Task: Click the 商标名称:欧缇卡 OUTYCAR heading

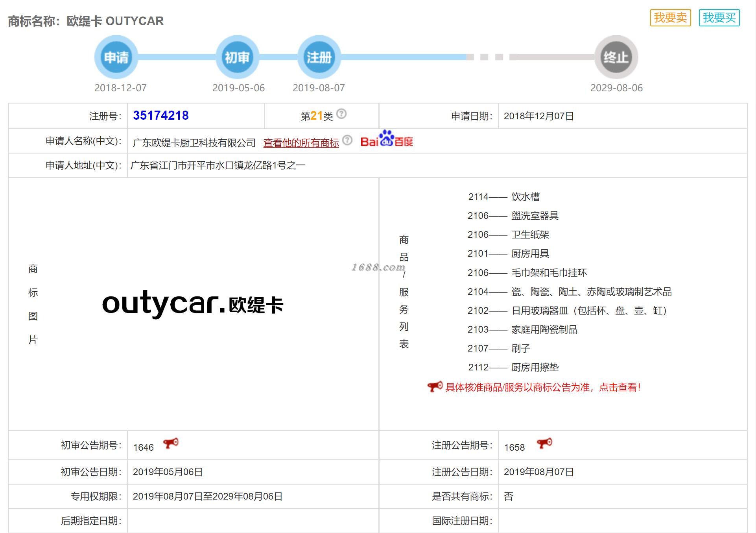Action: [86, 21]
